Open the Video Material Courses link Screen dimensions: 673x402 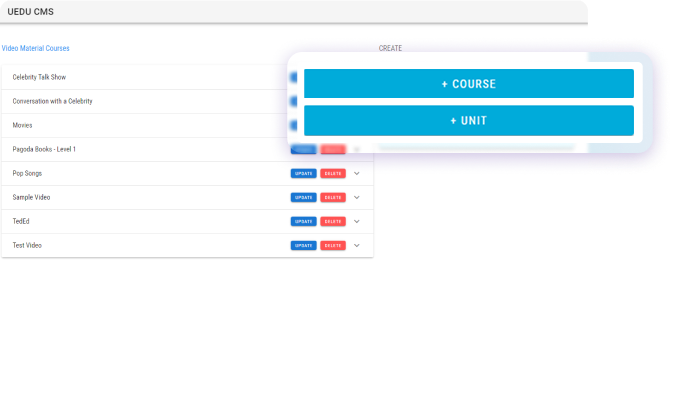click(36, 48)
